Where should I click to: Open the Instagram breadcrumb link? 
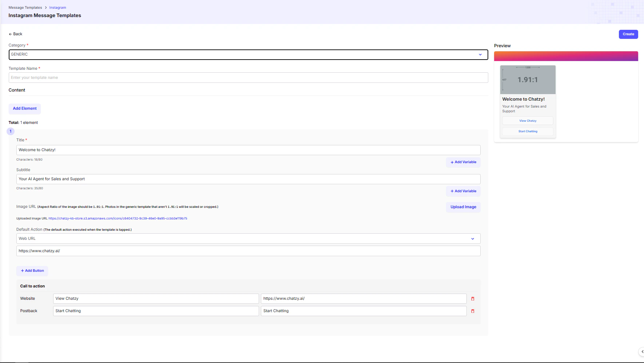(x=57, y=8)
